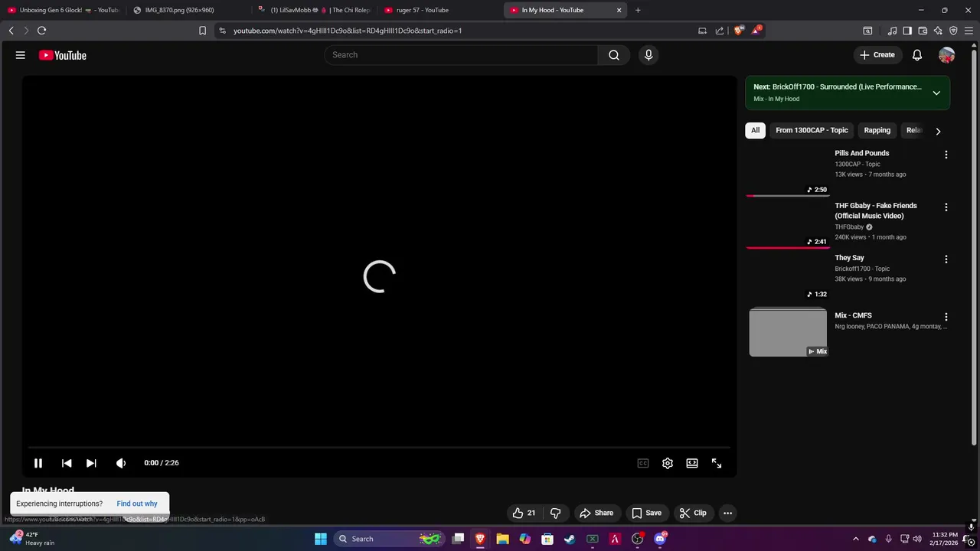This screenshot has width=980, height=551.
Task: Go to the YouTube home logo
Action: pos(63,55)
